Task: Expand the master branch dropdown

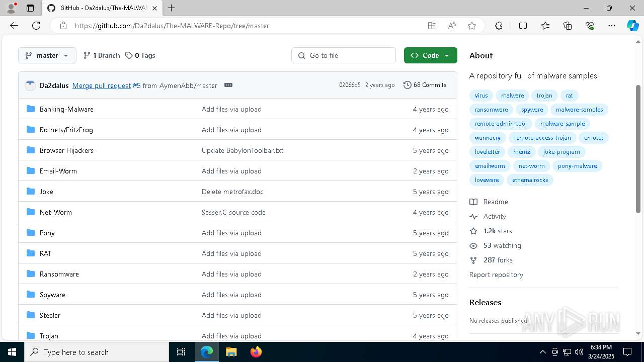Action: (47, 55)
